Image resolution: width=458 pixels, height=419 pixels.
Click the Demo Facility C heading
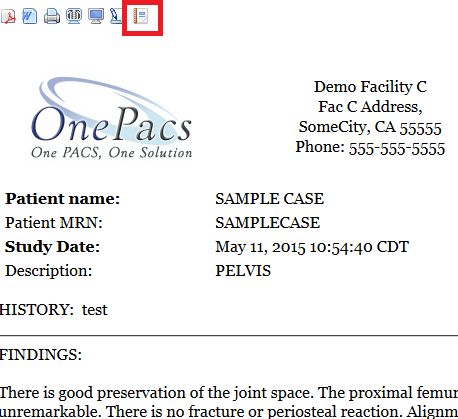point(370,87)
